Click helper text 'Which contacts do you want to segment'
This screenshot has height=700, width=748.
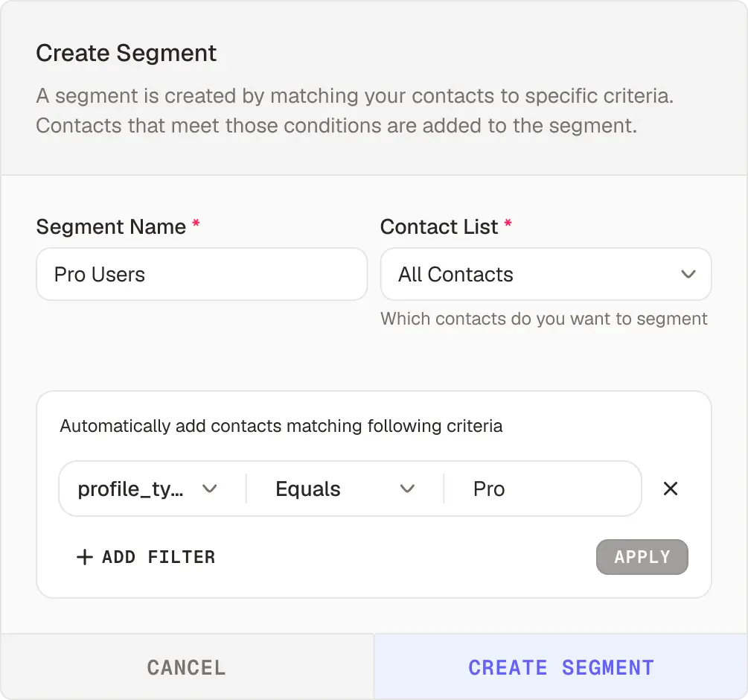544,319
